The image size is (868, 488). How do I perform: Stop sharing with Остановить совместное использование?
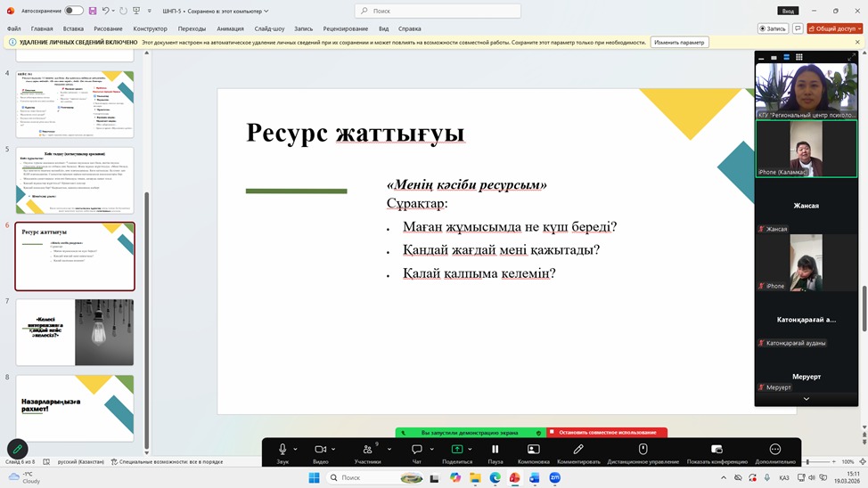pyautogui.click(x=606, y=432)
